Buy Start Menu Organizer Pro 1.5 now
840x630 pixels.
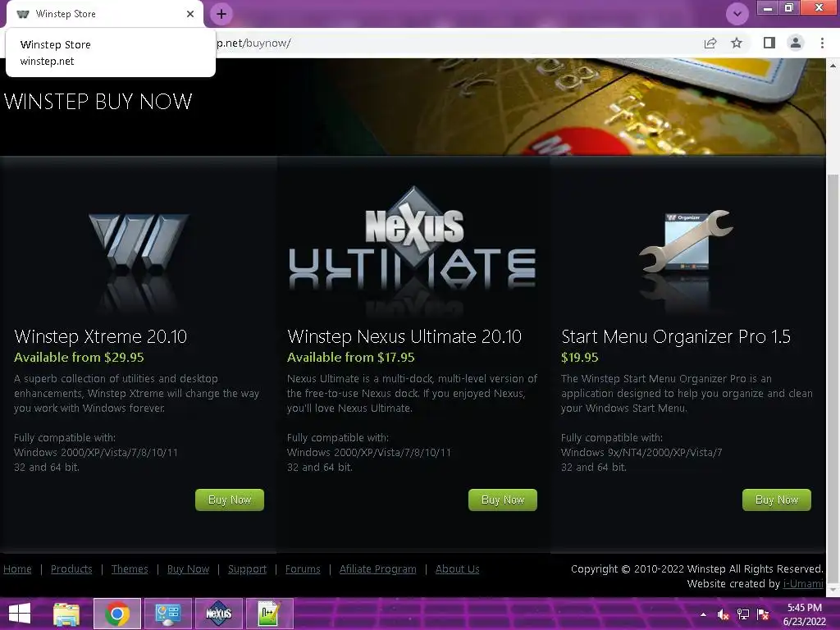click(776, 500)
